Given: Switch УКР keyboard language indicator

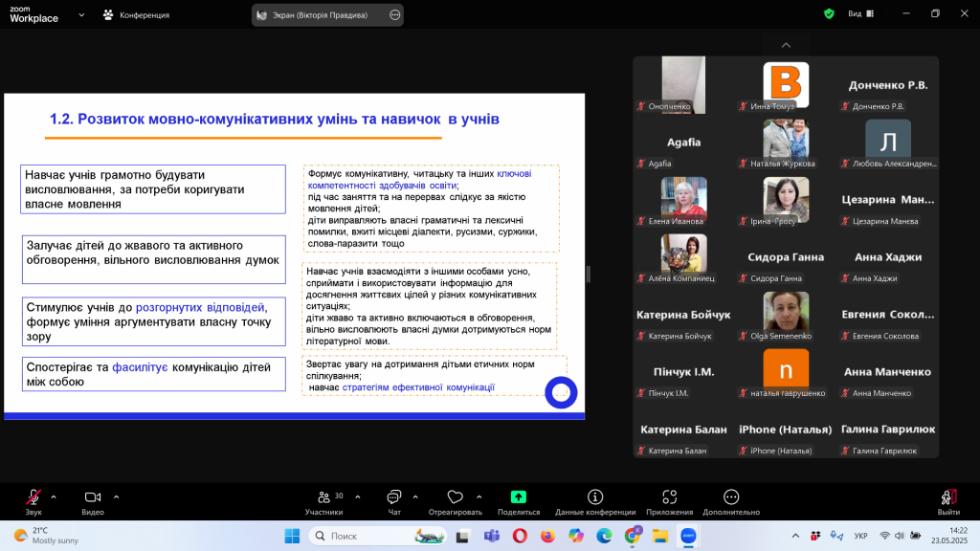Looking at the screenshot, I should (x=860, y=536).
